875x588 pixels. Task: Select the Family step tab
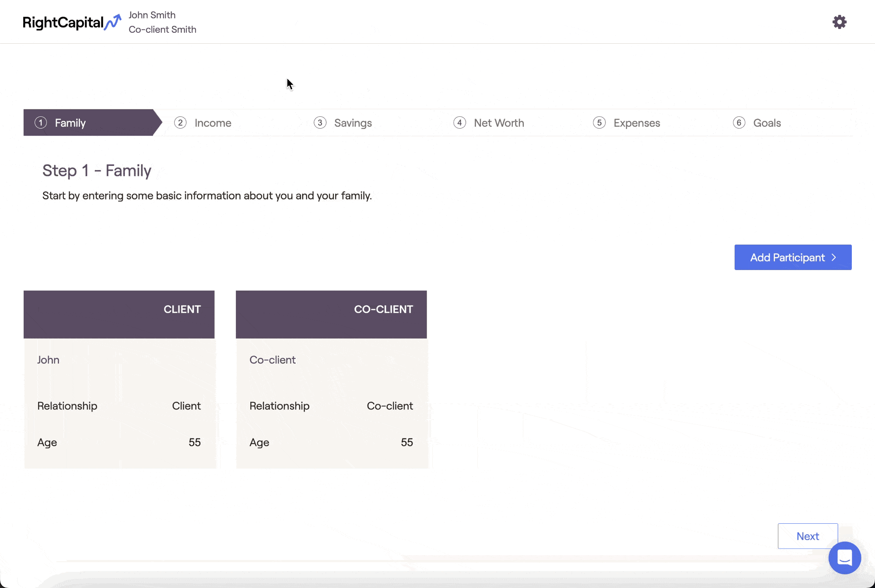70,123
